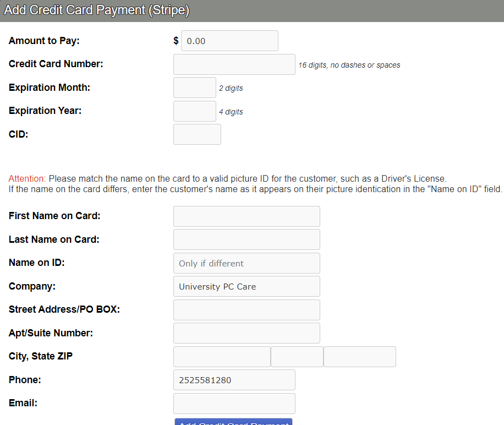Click the '16 digits, no dashes or spaces' hint
The width and height of the screenshot is (504, 425).
pos(349,65)
